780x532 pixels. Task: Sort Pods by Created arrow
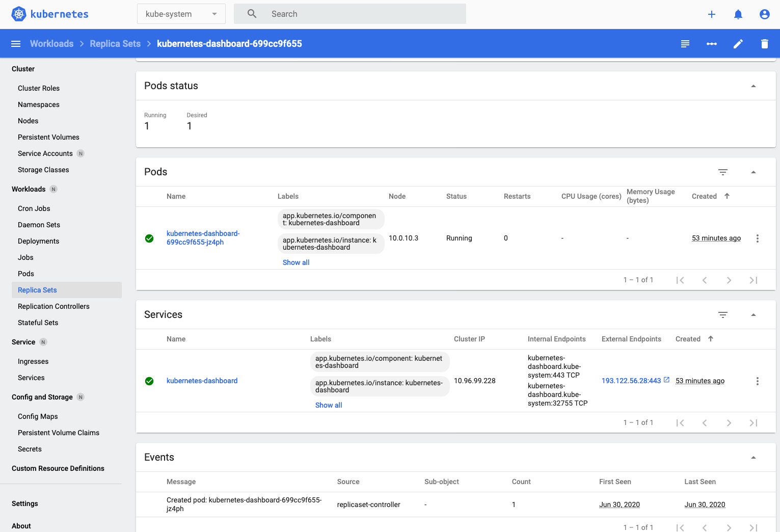click(x=727, y=196)
